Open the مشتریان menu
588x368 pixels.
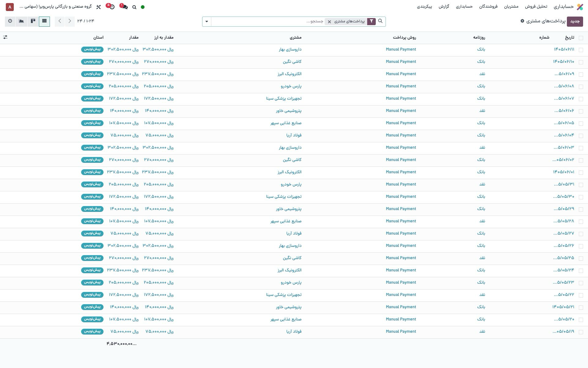click(x=511, y=7)
